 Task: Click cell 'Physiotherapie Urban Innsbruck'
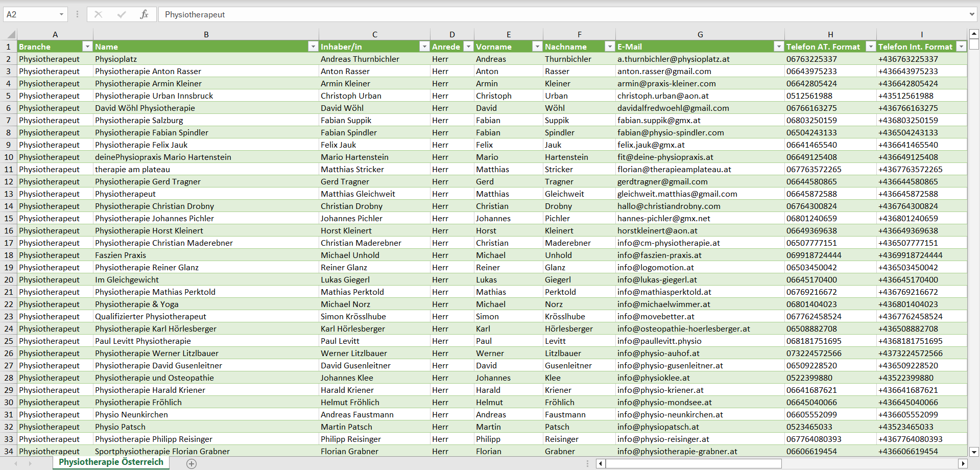coord(206,96)
